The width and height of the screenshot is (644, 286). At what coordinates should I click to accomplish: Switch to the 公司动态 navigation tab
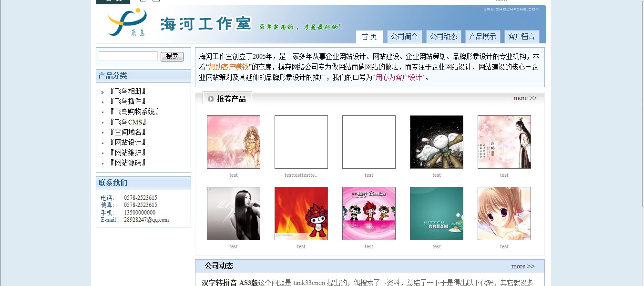click(x=443, y=36)
